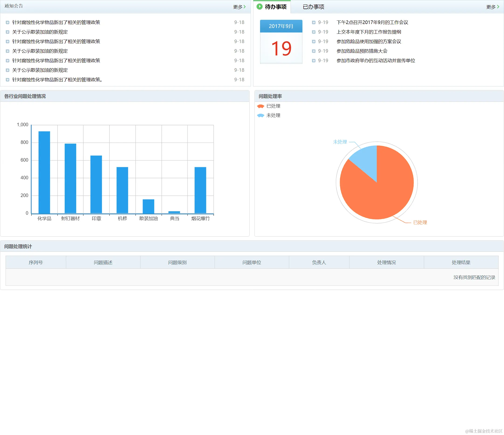Click bullet icon beside 参加危险品预防措施大会
Screen dimensions: 504x435
coord(314,51)
